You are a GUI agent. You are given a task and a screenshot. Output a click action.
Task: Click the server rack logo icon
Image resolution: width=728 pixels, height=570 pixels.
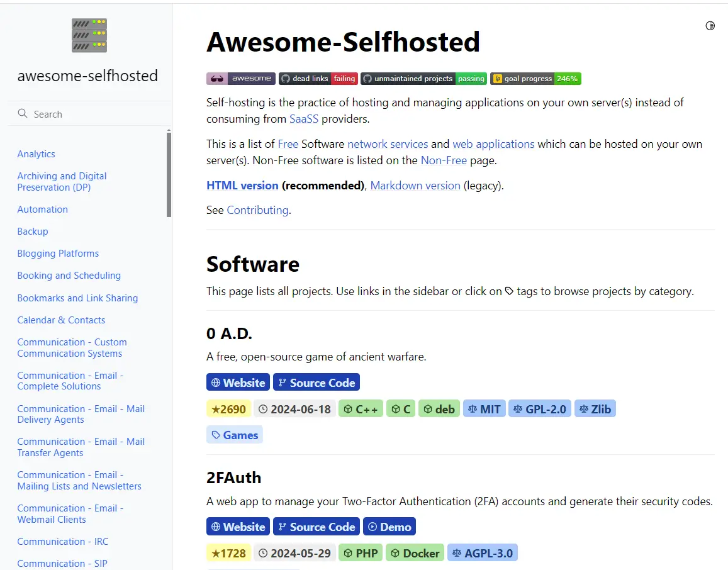click(89, 35)
